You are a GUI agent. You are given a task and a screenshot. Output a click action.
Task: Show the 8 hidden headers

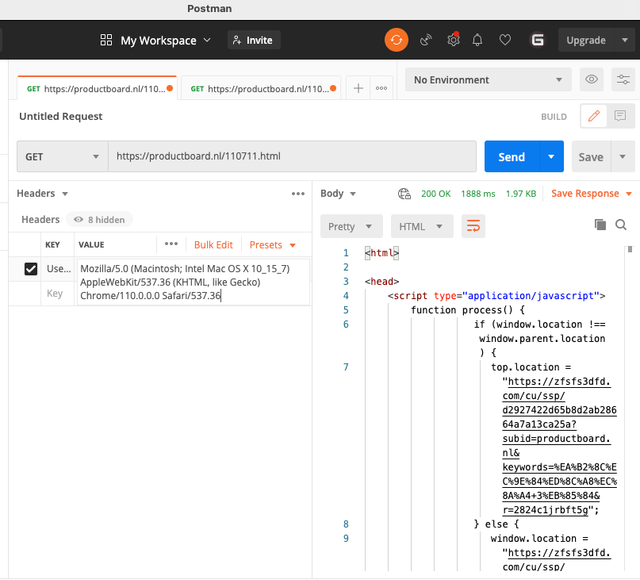click(98, 219)
